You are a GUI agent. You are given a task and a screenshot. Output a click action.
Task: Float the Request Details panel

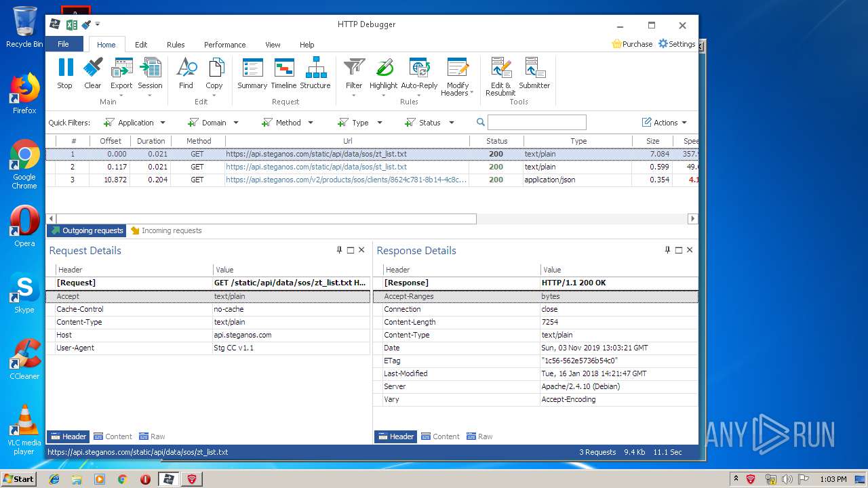click(x=351, y=250)
